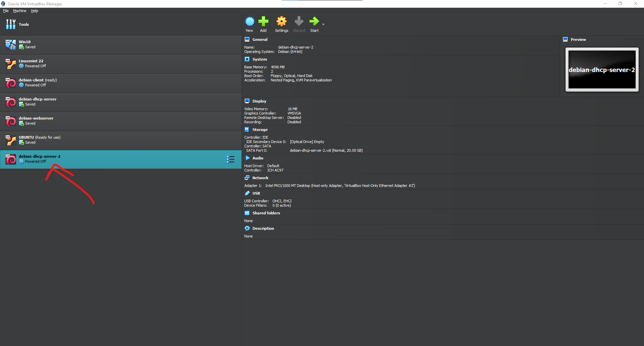Click the Add machine plus icon
The image size is (644, 346).
coord(263,22)
